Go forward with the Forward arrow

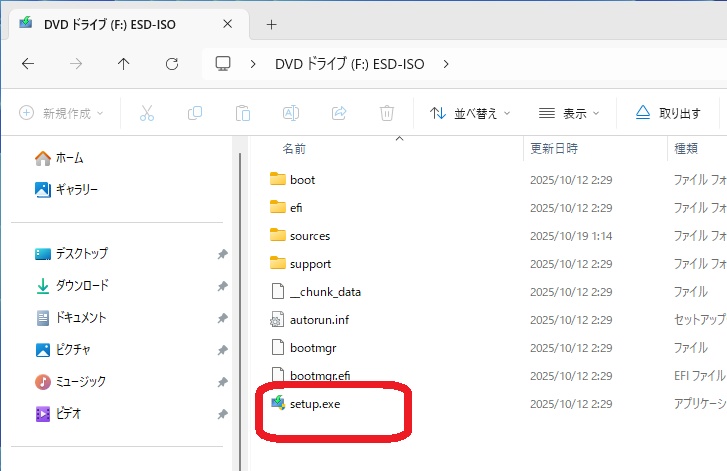pos(76,64)
